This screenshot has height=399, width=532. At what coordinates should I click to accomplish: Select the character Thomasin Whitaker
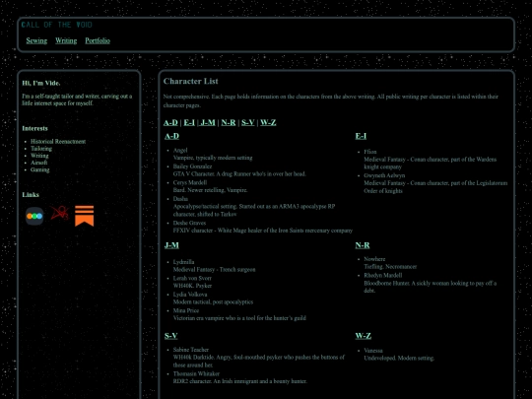(196, 373)
